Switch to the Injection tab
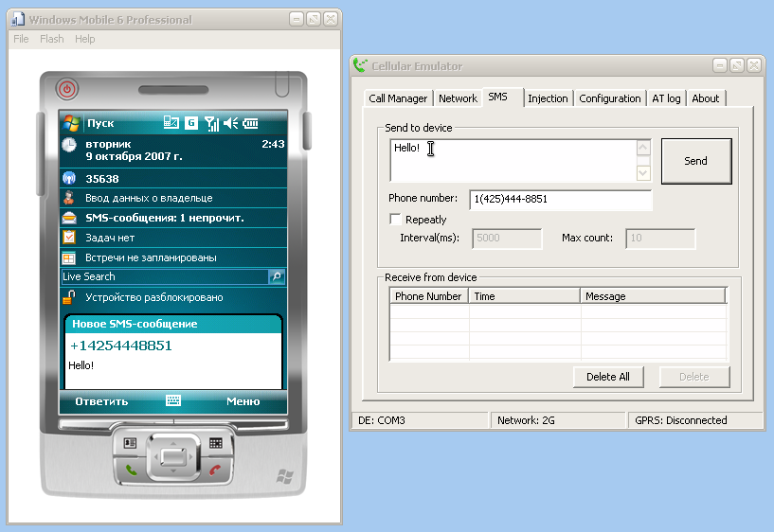Viewport: 774px width, 532px height. (548, 98)
